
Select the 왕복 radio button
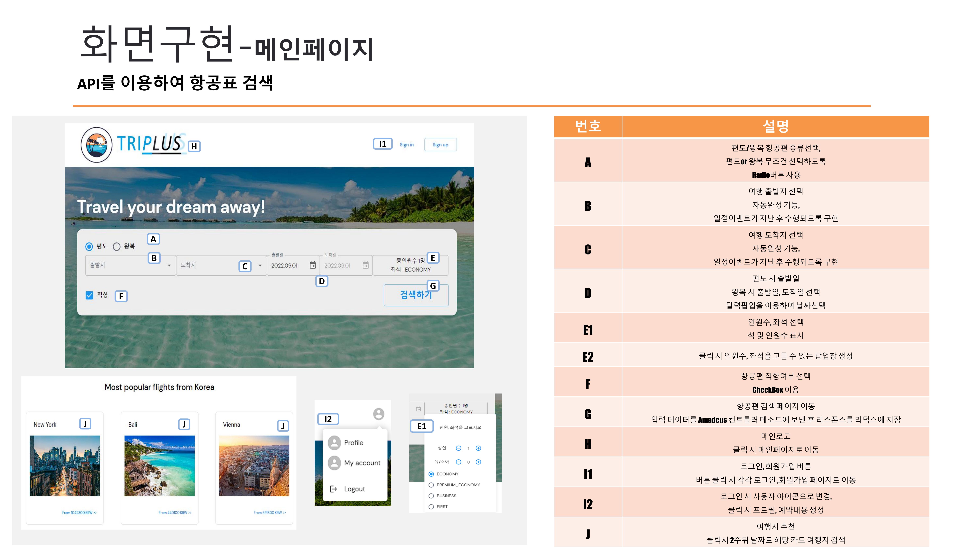[x=117, y=246]
